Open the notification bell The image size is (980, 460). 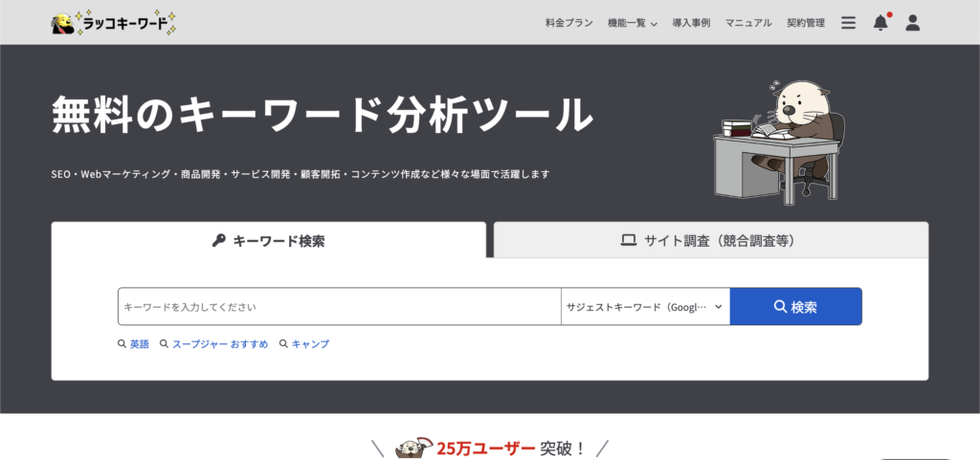click(x=880, y=23)
